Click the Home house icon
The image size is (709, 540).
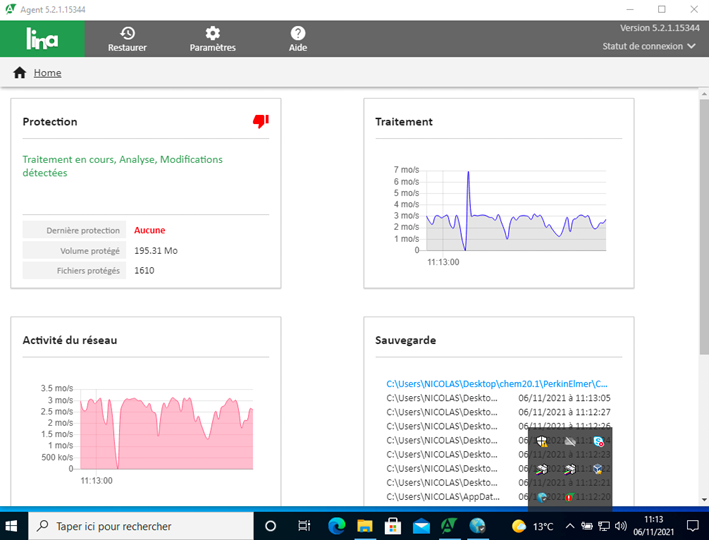click(x=19, y=73)
